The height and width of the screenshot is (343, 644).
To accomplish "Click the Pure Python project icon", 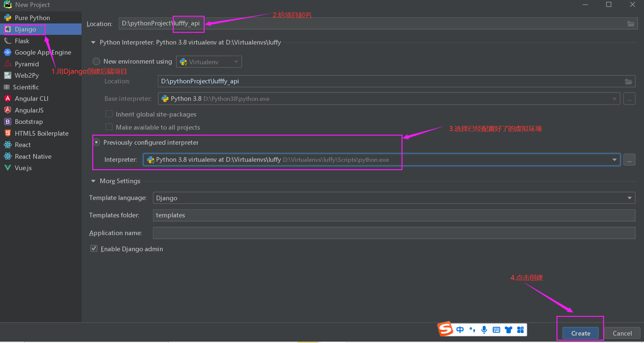I will coord(8,18).
